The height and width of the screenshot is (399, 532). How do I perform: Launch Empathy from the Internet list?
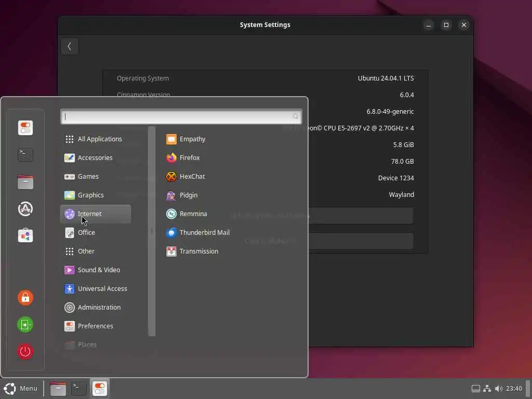click(186, 139)
